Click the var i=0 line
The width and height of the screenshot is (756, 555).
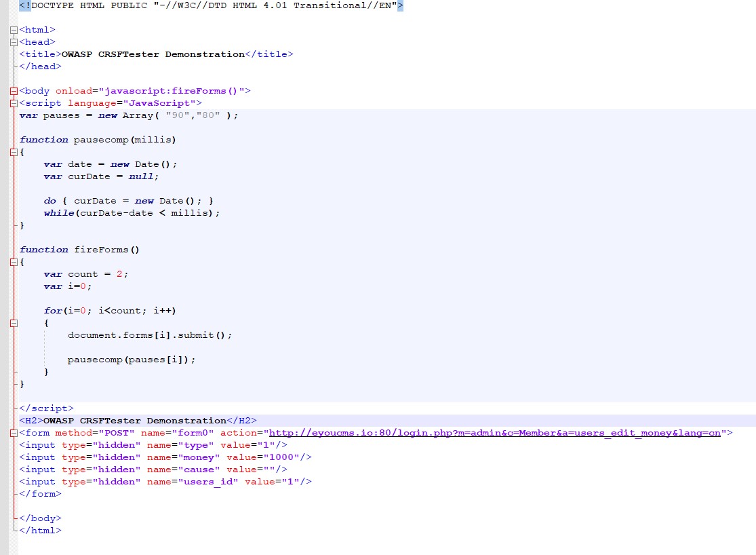coord(68,286)
